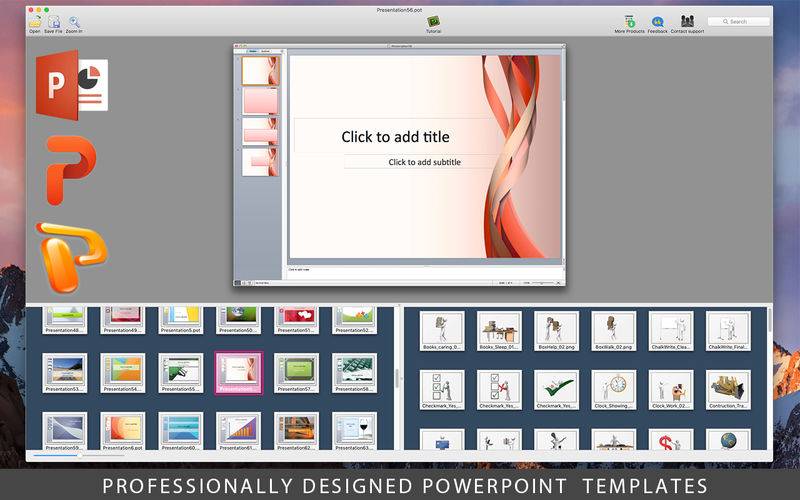Pick the Checkmark clipart with red X
This screenshot has width=800, height=500.
pos(499,390)
